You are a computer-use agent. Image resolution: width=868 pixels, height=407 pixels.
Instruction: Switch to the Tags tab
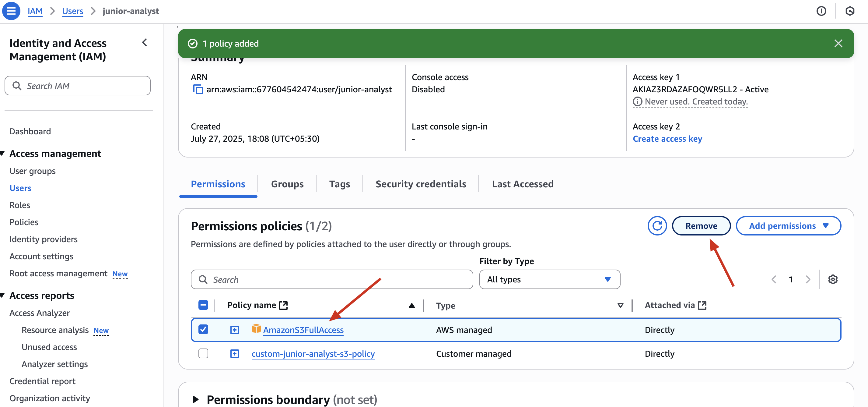point(339,184)
